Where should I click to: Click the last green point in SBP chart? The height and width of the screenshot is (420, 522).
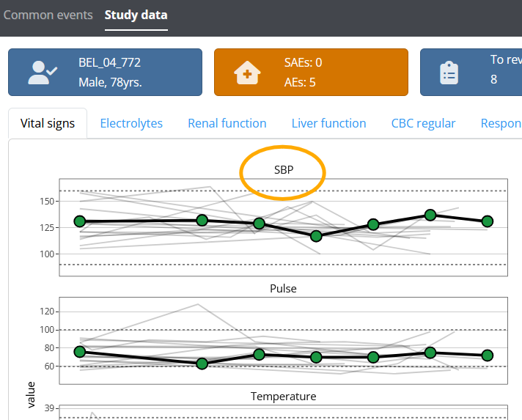pyautogui.click(x=488, y=221)
